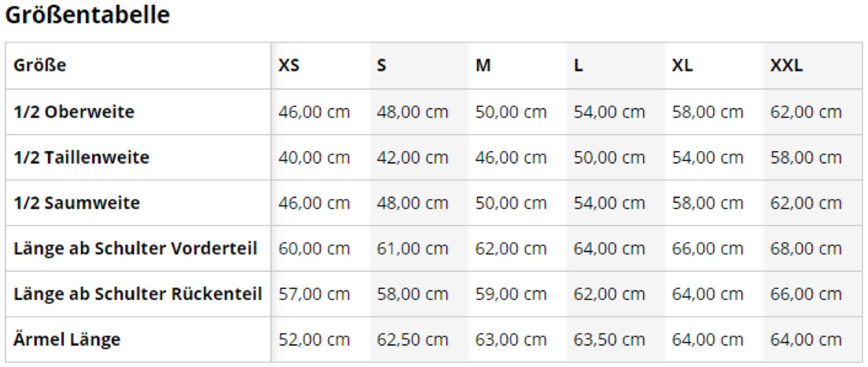Click 1/2 Taillenweite value for size XS
868x367 pixels.
(x=314, y=158)
